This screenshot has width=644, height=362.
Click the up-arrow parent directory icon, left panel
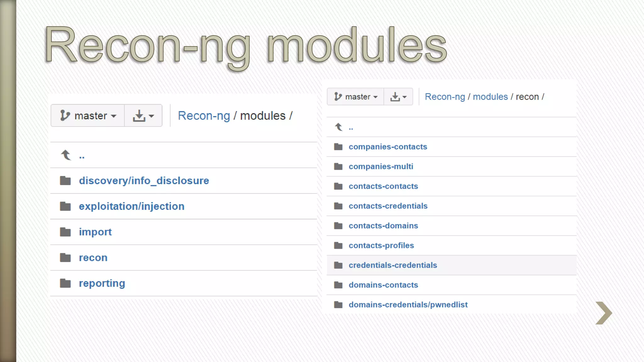click(x=66, y=155)
